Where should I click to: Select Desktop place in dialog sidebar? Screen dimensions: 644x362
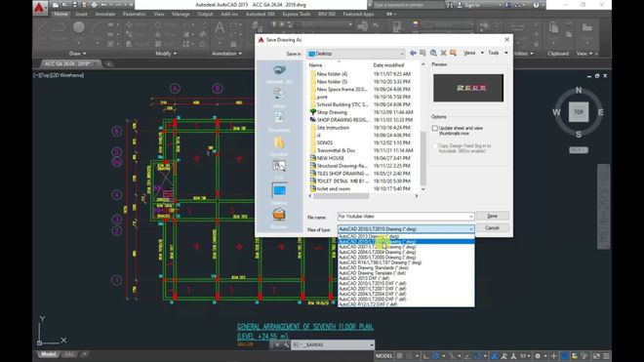279,194
